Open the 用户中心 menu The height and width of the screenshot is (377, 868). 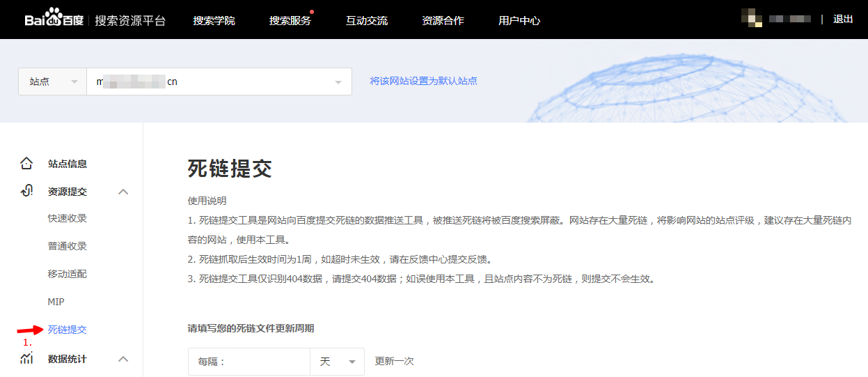519,20
